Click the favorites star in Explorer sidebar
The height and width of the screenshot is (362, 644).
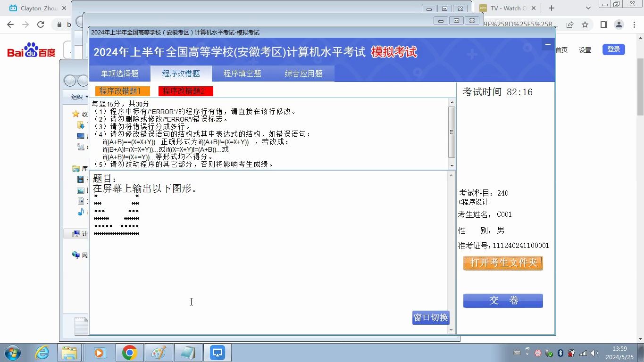tap(75, 114)
